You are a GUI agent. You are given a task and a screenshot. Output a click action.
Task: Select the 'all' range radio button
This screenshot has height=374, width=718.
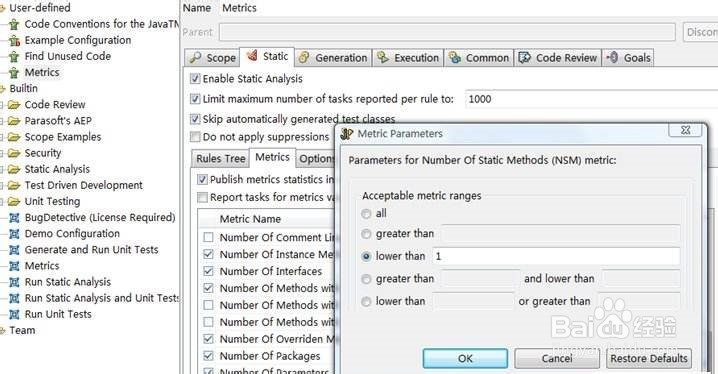pos(366,213)
